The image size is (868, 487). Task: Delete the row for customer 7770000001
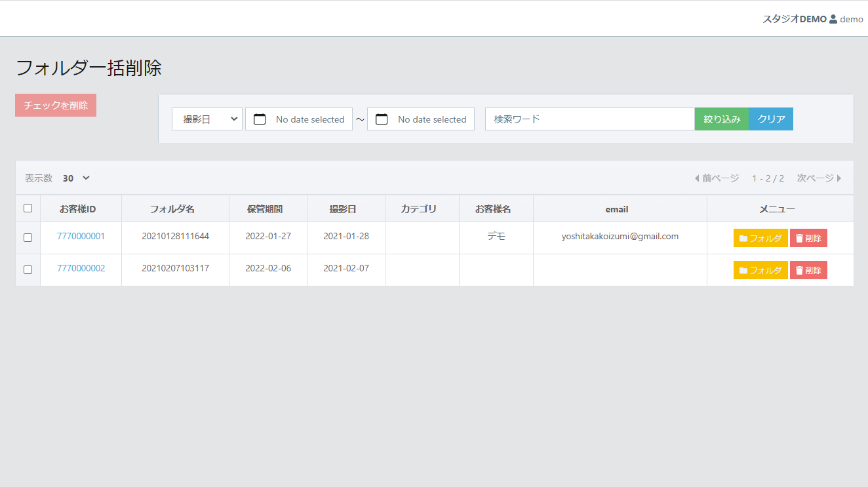[808, 238]
